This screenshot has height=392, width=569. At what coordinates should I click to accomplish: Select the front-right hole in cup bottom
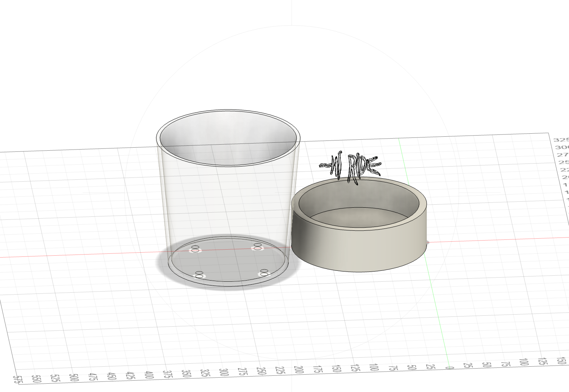coord(264,272)
